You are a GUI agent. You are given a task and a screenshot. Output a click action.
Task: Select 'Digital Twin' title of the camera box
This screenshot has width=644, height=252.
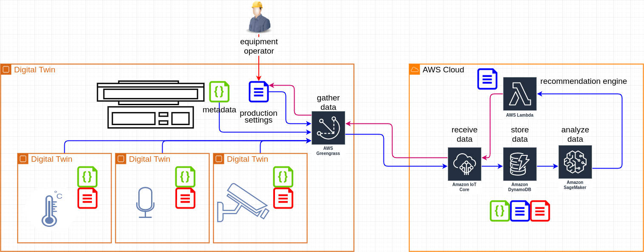point(247,159)
